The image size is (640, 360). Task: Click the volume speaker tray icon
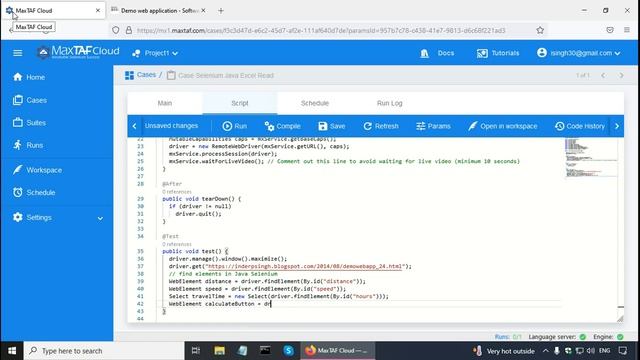tap(591, 351)
